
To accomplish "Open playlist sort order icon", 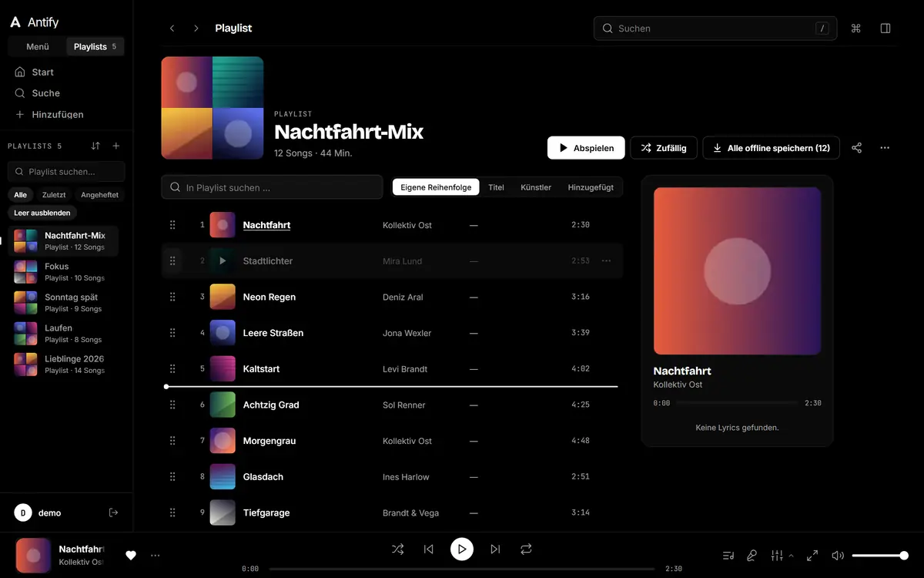I will [x=95, y=146].
